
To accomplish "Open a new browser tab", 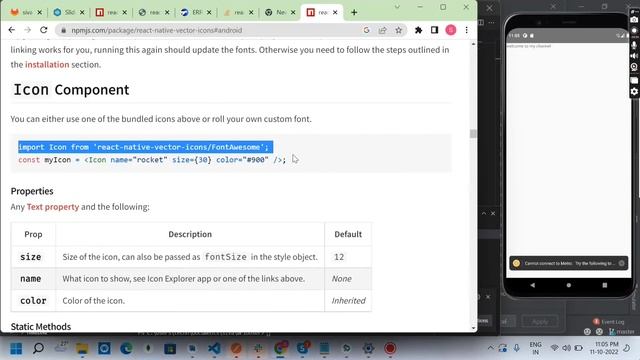I will click(x=354, y=12).
